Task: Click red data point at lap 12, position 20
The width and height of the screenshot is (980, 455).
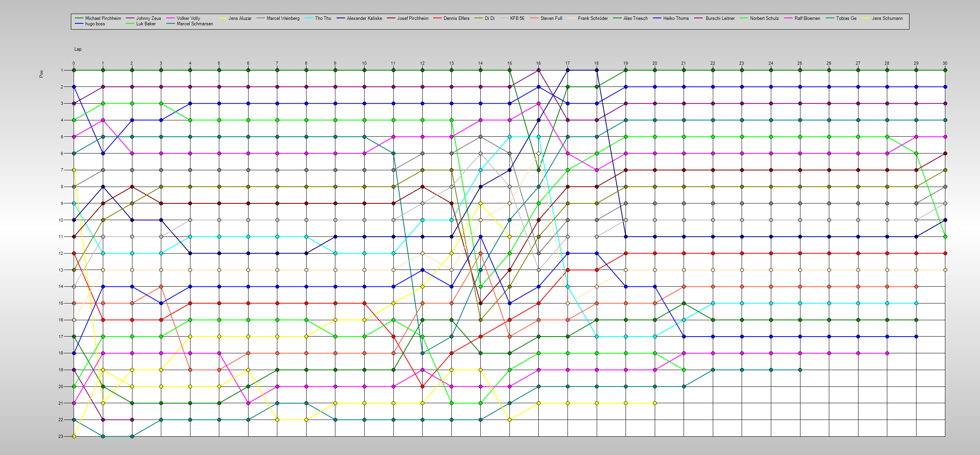Action: (x=422, y=386)
